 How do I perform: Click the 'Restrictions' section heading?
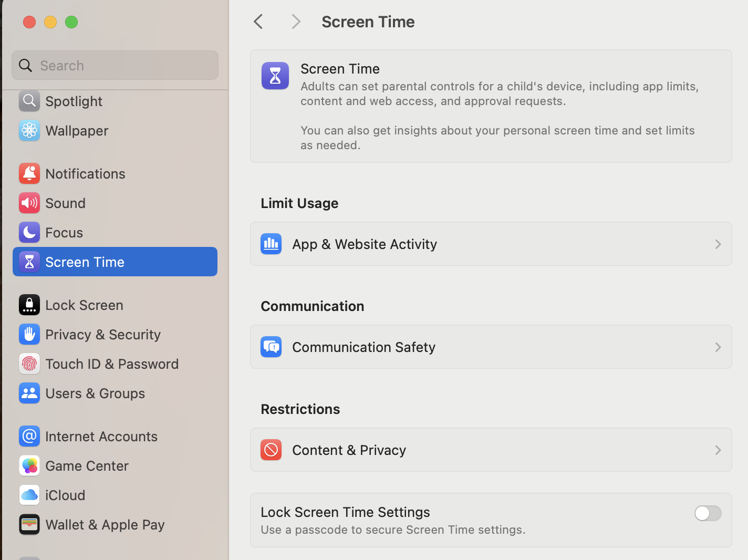pos(300,409)
